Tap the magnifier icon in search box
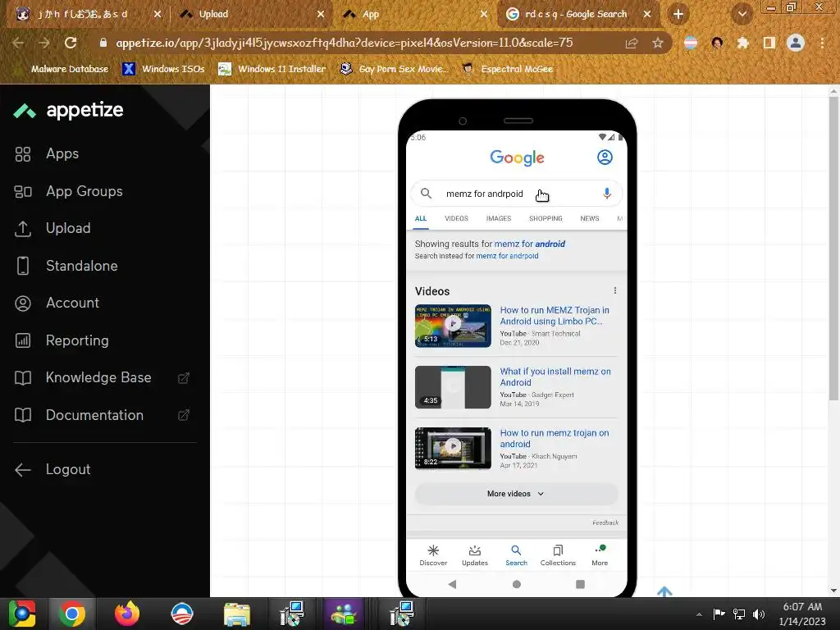 click(x=426, y=194)
